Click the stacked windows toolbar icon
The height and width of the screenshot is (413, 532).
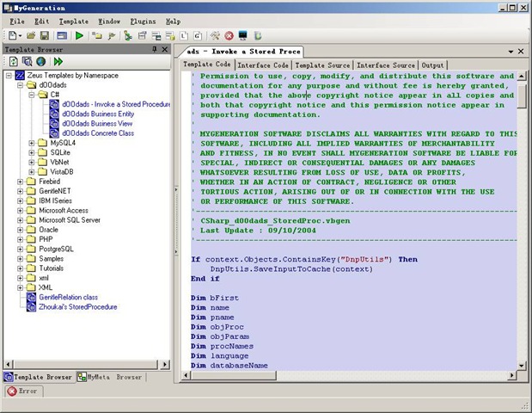tap(142, 35)
